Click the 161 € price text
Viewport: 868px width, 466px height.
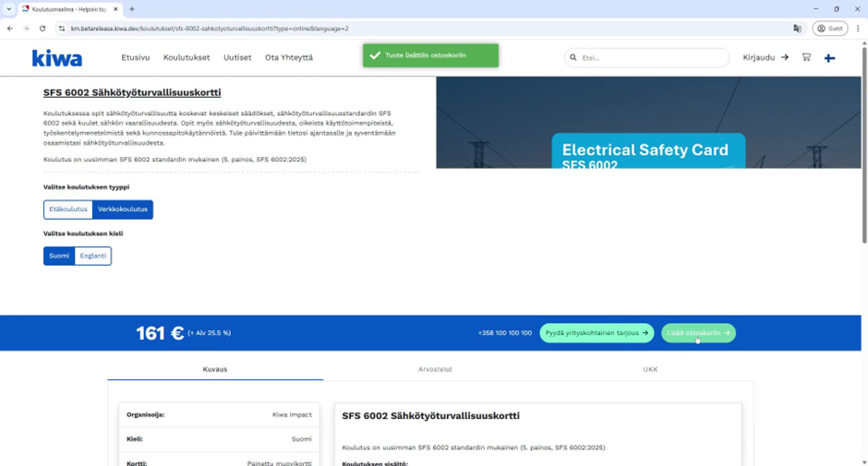tap(160, 333)
